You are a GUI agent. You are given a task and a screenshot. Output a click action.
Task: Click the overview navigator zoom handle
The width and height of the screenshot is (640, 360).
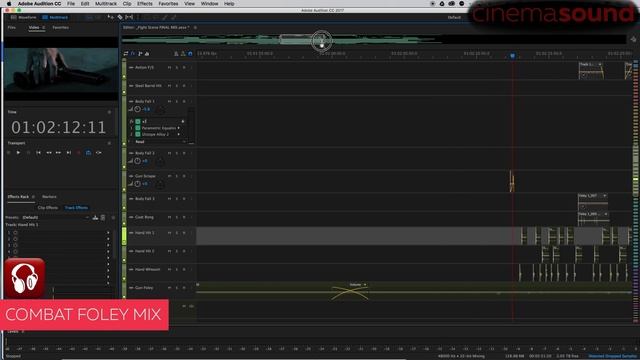pyautogui.click(x=322, y=40)
